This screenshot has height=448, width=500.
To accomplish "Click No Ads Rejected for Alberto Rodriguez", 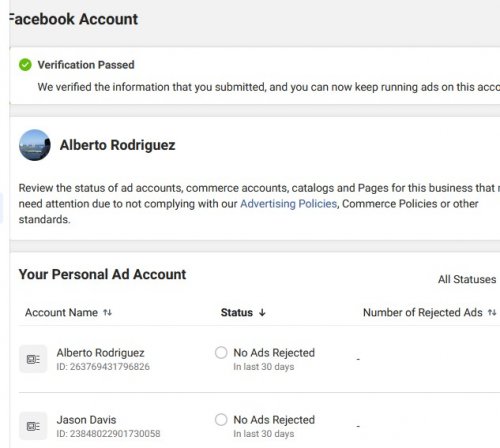I will pos(274,353).
